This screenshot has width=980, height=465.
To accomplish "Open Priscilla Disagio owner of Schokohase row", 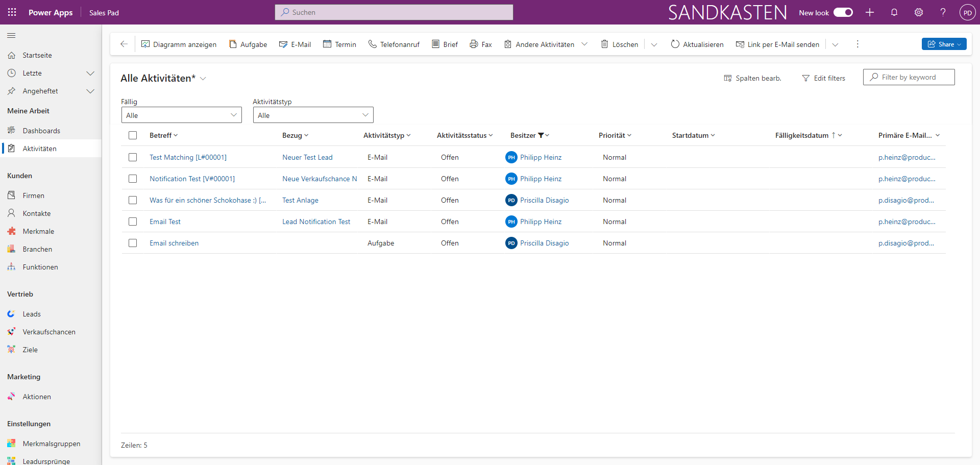I will 544,200.
